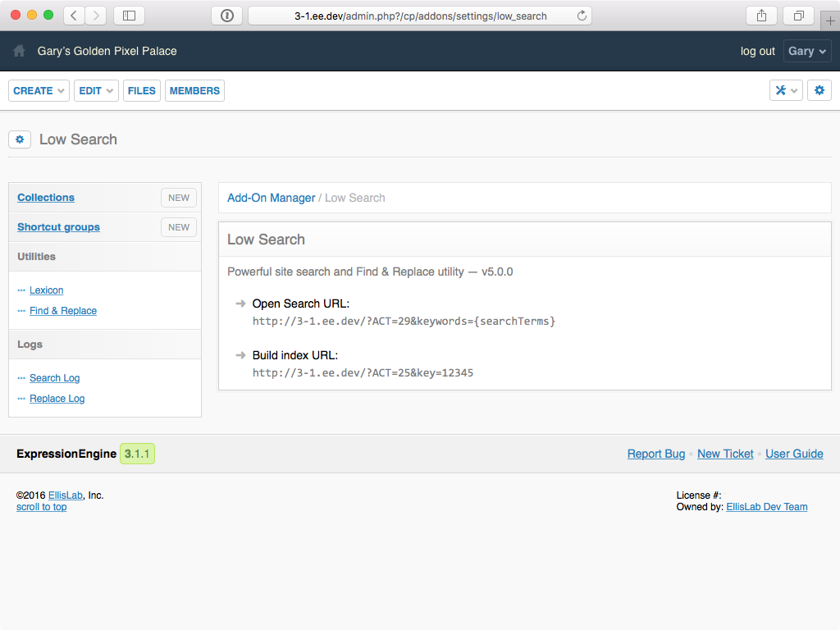Expand the EDIT dropdown menu

click(96, 90)
